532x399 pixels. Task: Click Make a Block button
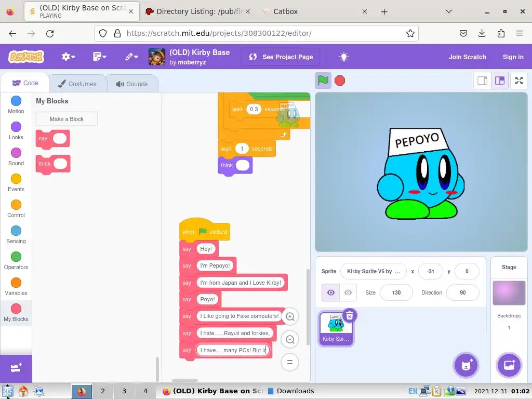66,119
